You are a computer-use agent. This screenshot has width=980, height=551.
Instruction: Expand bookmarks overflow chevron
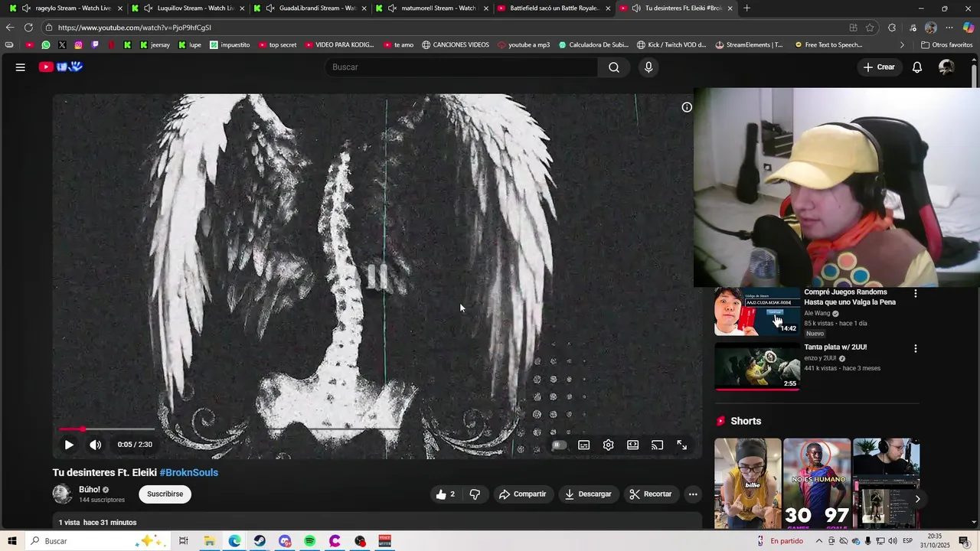(902, 44)
